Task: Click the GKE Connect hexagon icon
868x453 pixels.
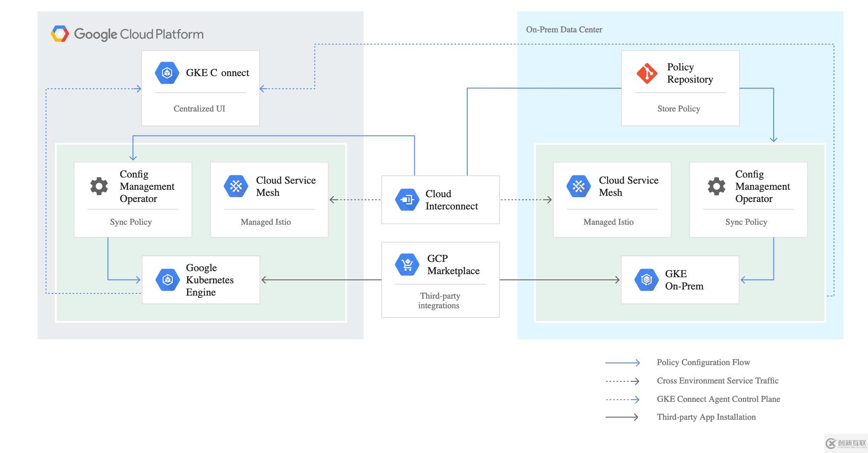Action: click(x=167, y=73)
